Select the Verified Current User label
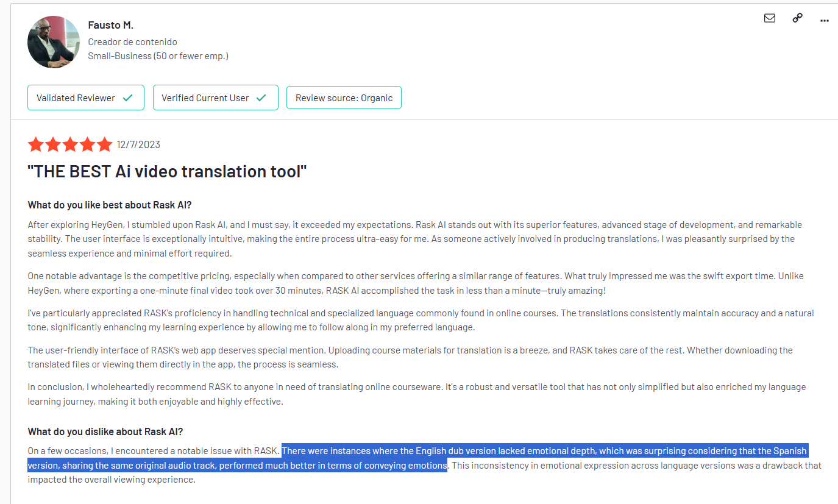838x504 pixels. click(x=205, y=98)
